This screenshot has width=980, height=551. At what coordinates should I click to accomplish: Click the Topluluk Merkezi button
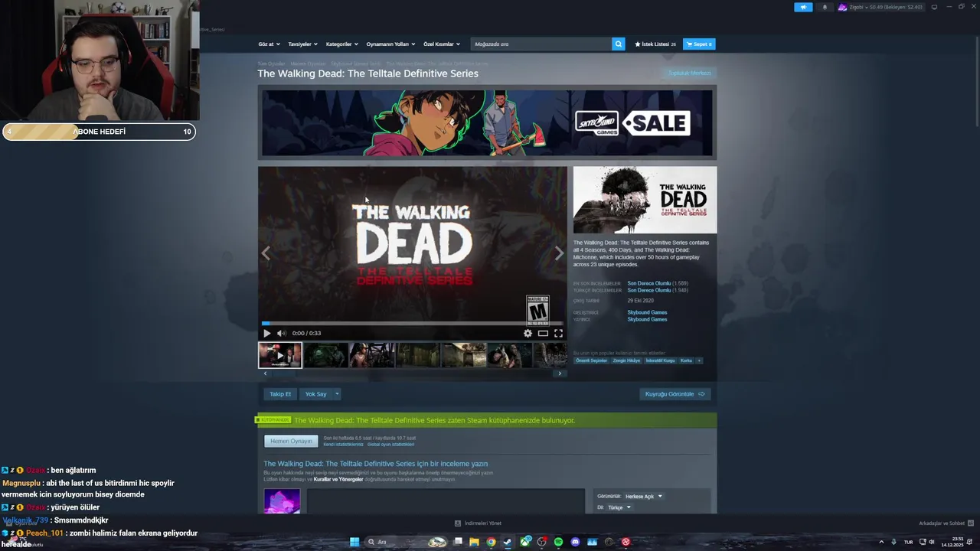690,73
